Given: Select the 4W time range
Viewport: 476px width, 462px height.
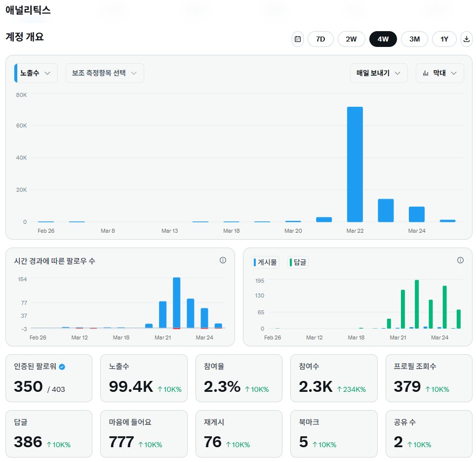Looking at the screenshot, I should [383, 39].
